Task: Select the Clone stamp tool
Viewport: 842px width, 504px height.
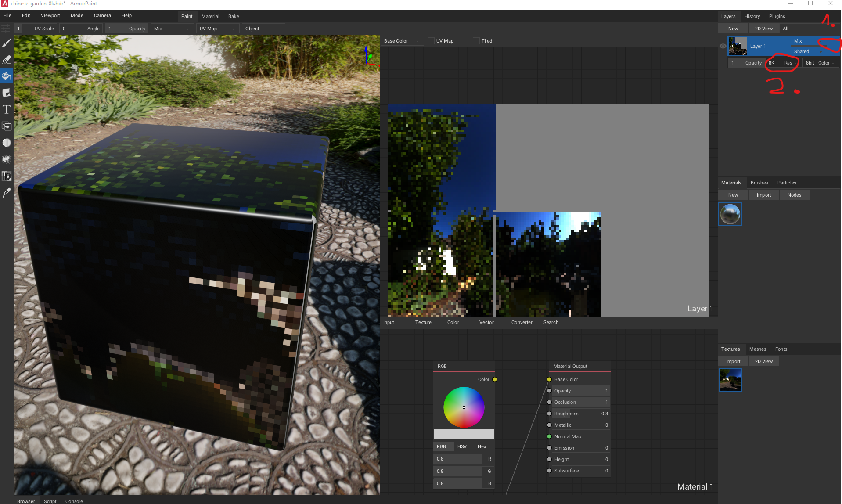Action: coord(6,126)
